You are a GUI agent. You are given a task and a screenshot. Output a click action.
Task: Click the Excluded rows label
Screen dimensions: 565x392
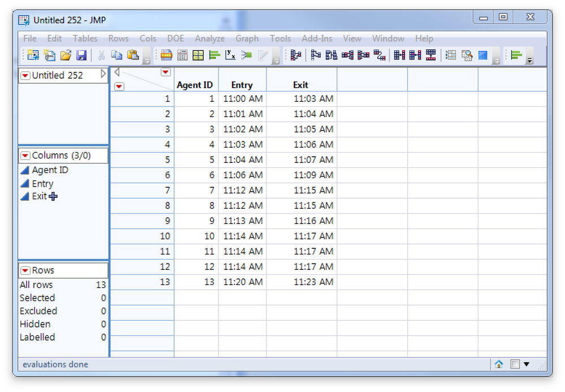point(38,311)
